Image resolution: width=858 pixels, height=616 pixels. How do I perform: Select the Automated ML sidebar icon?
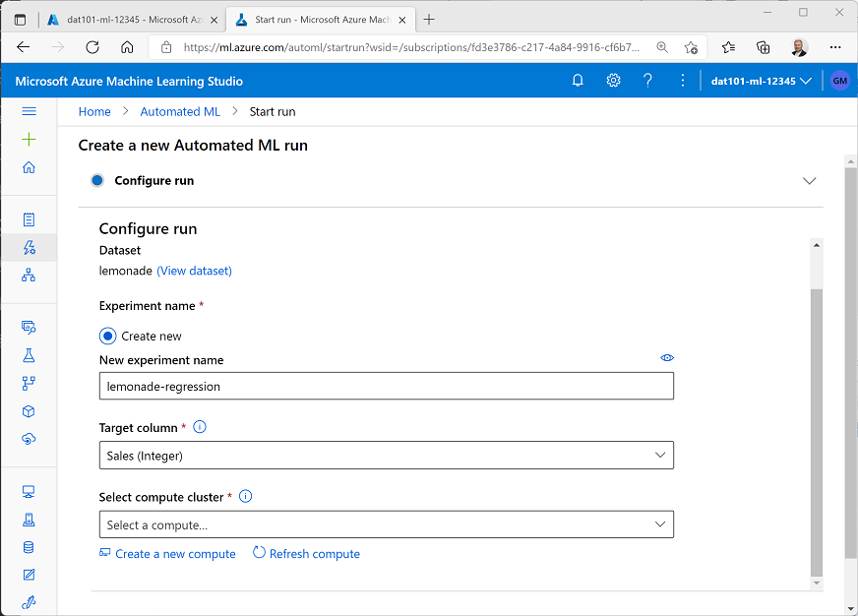click(29, 248)
